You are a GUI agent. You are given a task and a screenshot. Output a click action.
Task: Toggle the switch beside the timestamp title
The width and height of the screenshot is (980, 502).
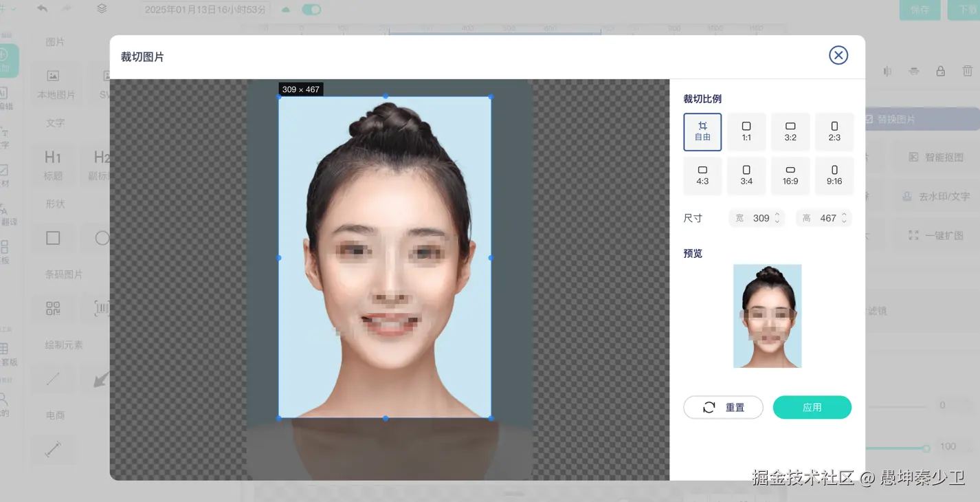[311, 10]
